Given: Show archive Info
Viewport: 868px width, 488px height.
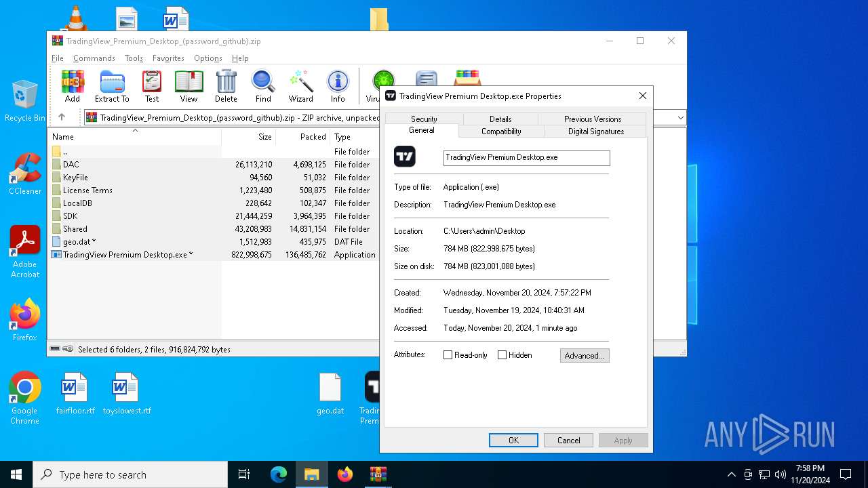Looking at the screenshot, I should tap(338, 86).
